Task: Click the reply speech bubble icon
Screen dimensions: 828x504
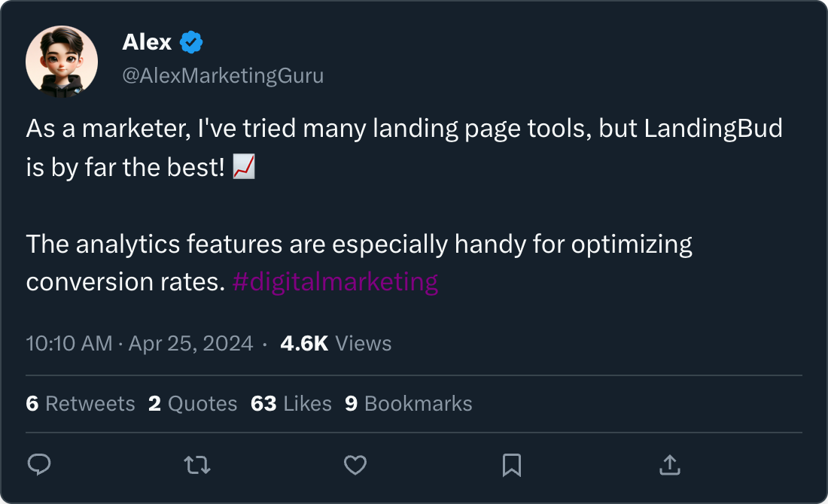Action: (39, 466)
